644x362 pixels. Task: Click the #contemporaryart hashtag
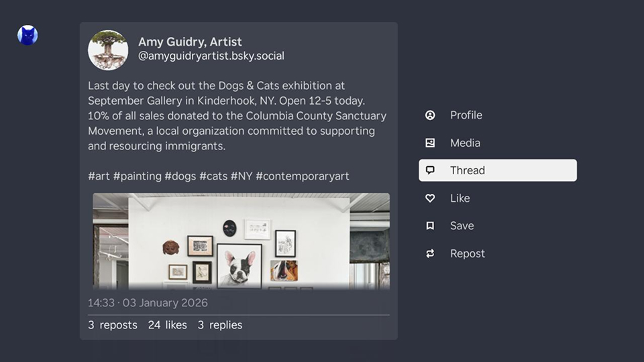coord(303,176)
